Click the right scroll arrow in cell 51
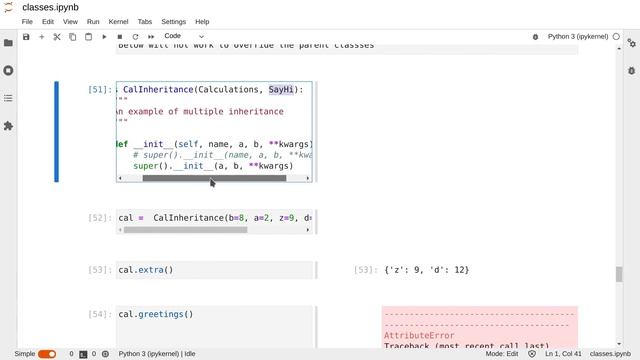 point(307,178)
